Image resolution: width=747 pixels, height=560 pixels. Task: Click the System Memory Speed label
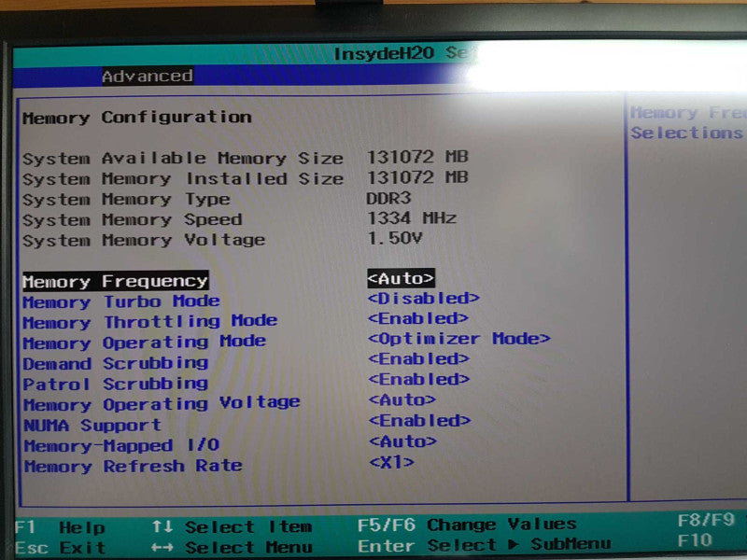(132, 220)
